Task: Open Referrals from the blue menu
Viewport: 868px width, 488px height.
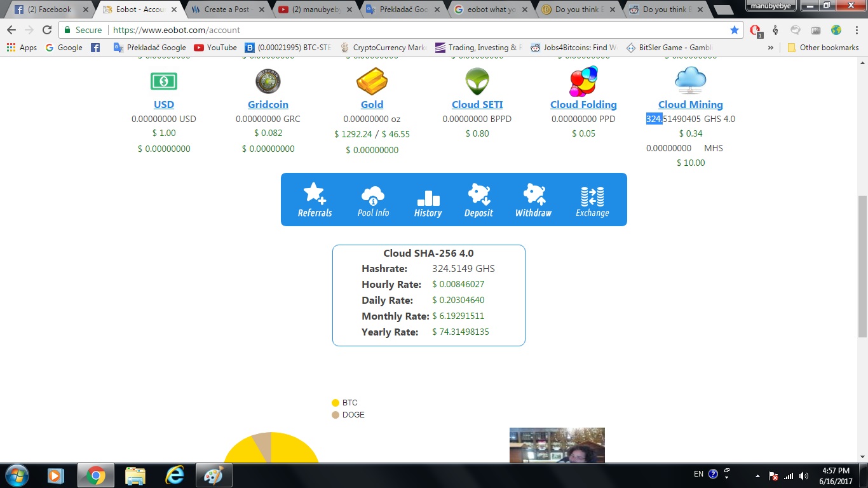Action: (x=315, y=200)
